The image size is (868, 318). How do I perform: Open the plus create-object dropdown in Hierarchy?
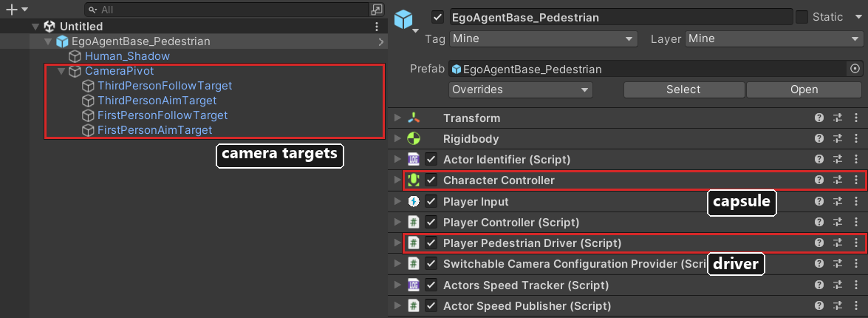tap(16, 10)
